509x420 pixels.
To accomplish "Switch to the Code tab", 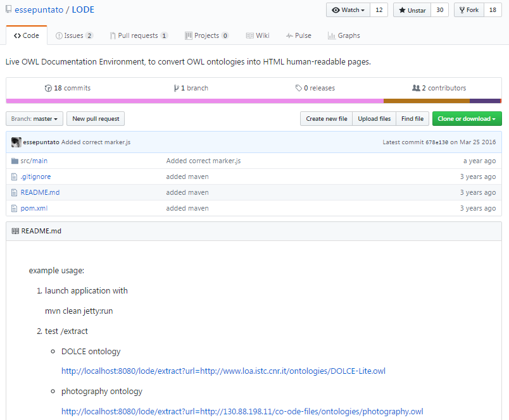I will (27, 35).
